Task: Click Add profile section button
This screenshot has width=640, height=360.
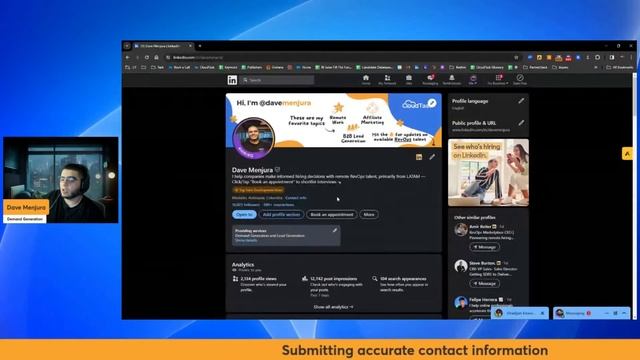Action: 281,215
